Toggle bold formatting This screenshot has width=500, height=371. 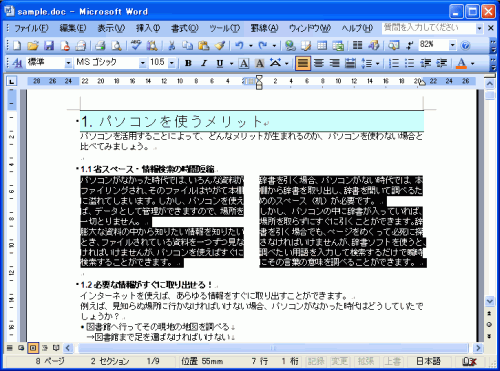coord(188,63)
